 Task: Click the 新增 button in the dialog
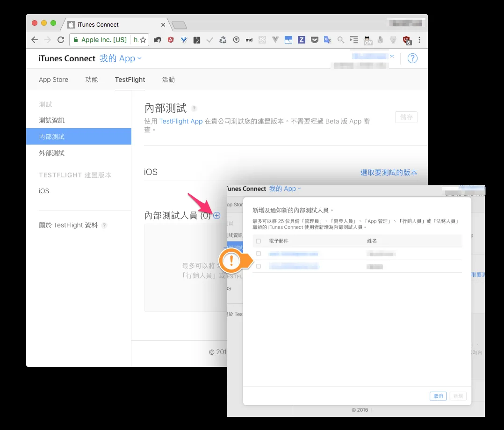[458, 396]
